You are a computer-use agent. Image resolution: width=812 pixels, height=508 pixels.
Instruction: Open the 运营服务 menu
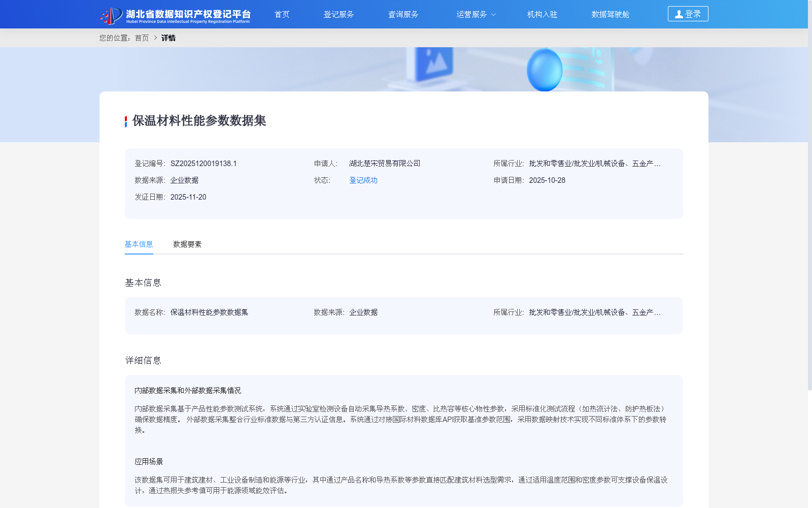471,14
